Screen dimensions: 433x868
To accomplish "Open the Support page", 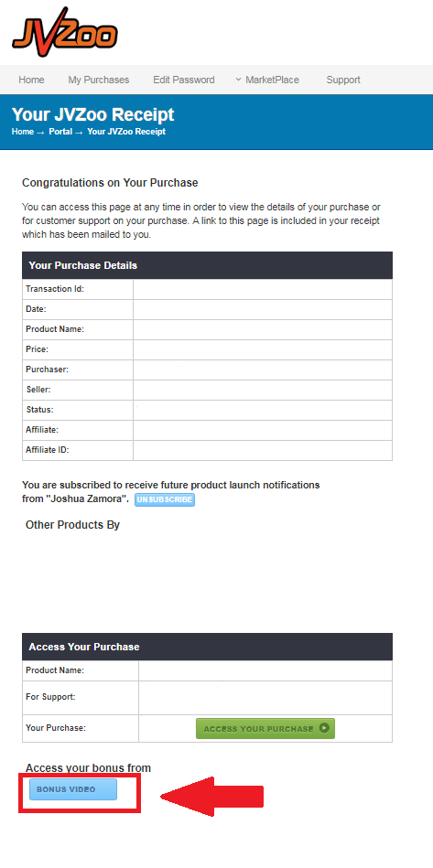I will coord(343,80).
